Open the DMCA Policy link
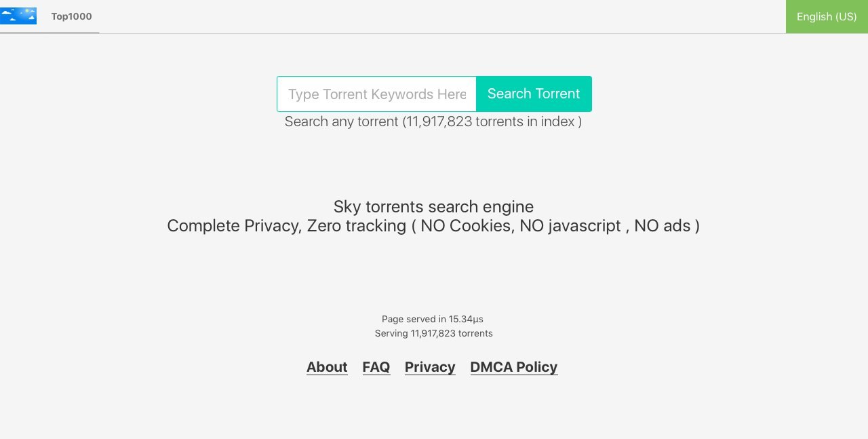The height and width of the screenshot is (439, 868). click(x=514, y=367)
